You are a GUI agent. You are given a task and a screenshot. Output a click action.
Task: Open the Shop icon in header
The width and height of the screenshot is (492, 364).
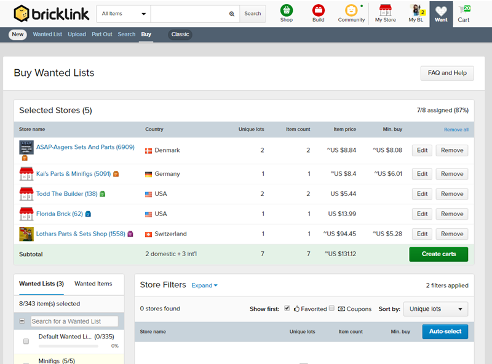point(286,11)
